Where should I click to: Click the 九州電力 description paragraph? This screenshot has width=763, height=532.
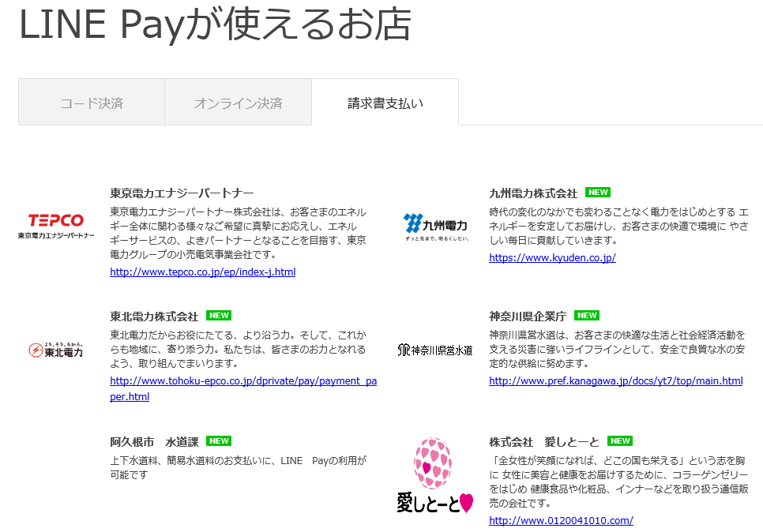[618, 226]
